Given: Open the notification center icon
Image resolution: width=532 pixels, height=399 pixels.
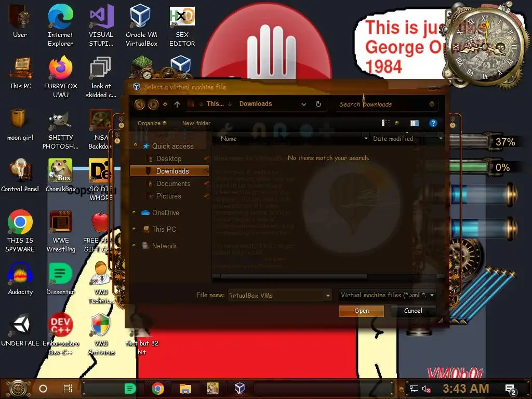Looking at the screenshot, I should pyautogui.click(x=511, y=389).
